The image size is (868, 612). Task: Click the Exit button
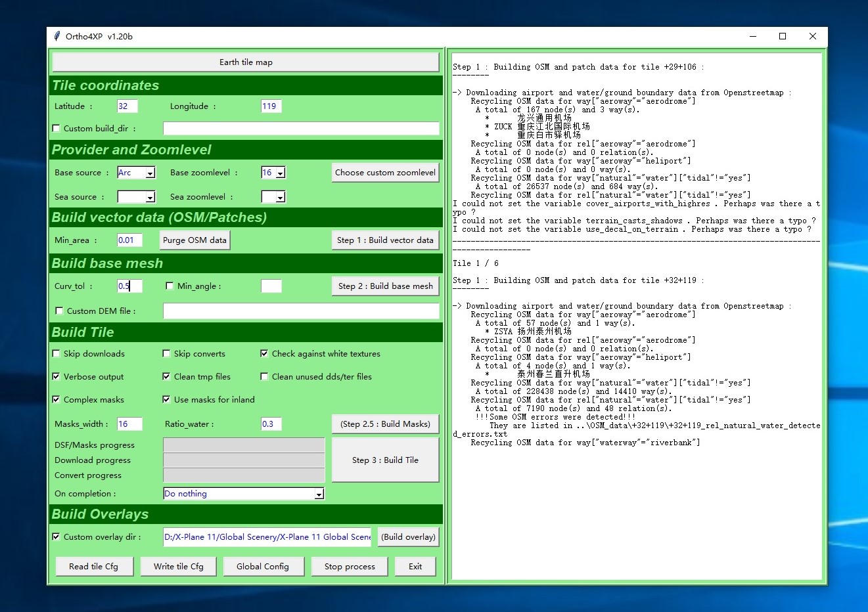tap(415, 567)
